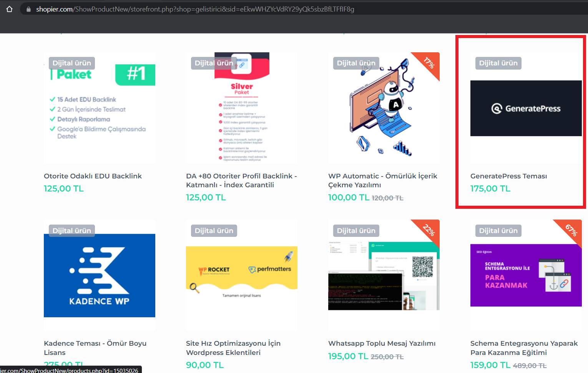
Task: Click the padlock site security icon
Action: (x=28, y=9)
